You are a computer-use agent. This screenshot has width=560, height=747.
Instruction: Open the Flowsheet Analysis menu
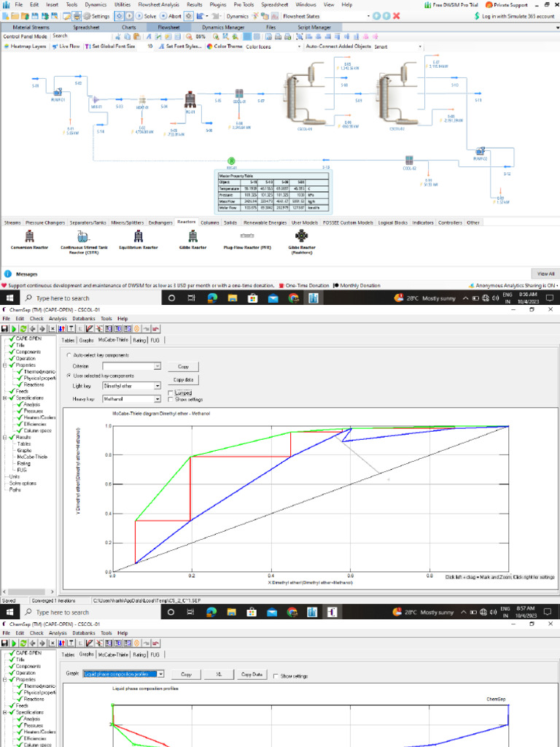pyautogui.click(x=158, y=5)
